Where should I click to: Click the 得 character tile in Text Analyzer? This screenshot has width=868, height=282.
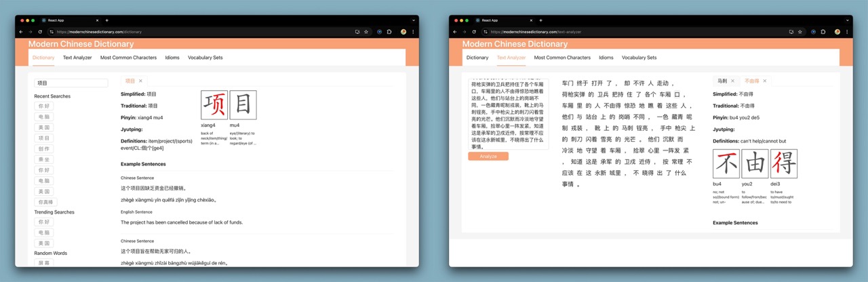tap(783, 163)
